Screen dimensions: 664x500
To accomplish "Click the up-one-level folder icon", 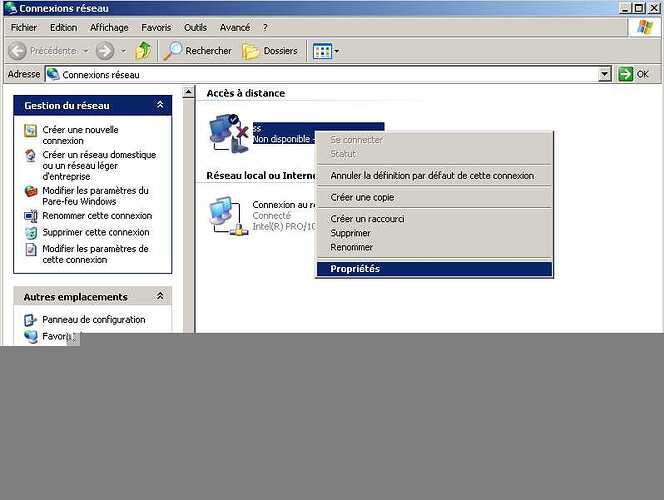I will [x=143, y=51].
